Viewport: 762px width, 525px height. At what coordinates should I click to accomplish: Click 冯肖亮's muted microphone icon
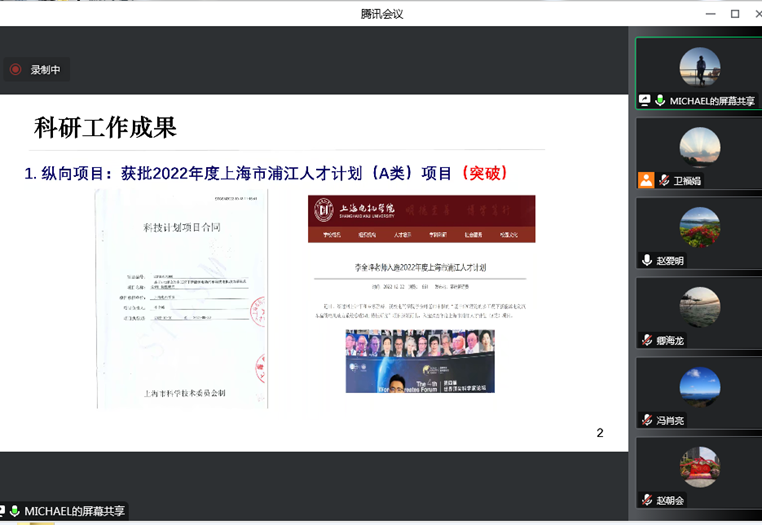coord(647,420)
